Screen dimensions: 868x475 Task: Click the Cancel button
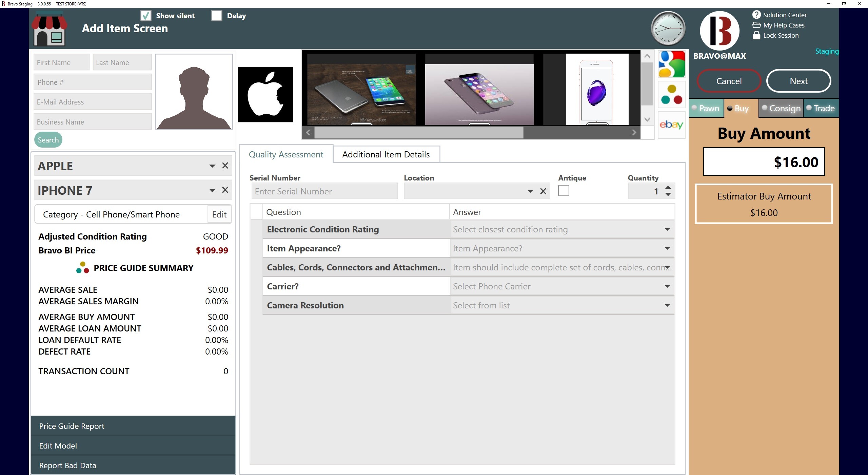click(729, 81)
